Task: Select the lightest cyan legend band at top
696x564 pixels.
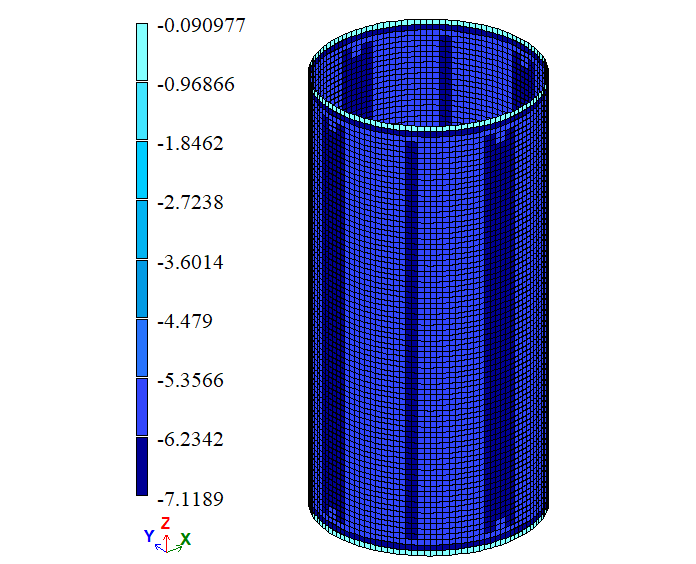Action: point(142,52)
